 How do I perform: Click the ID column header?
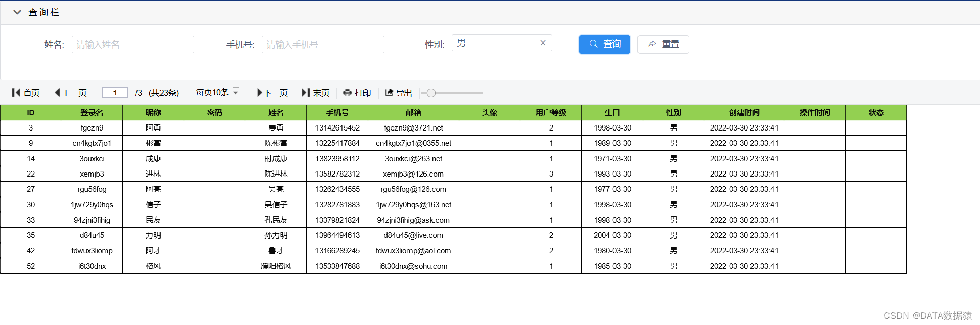pyautogui.click(x=31, y=113)
